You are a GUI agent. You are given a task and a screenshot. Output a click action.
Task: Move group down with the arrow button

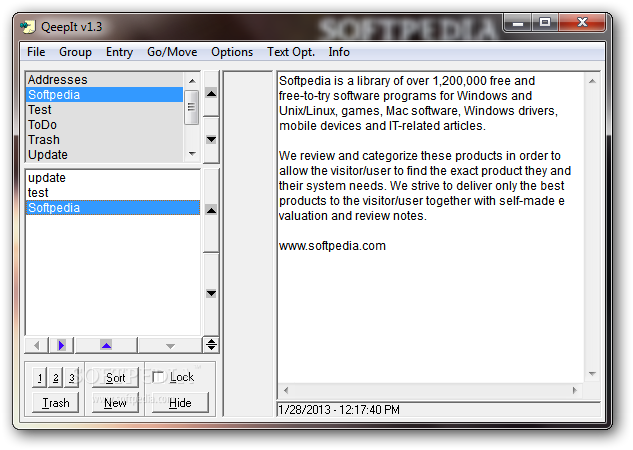click(211, 140)
